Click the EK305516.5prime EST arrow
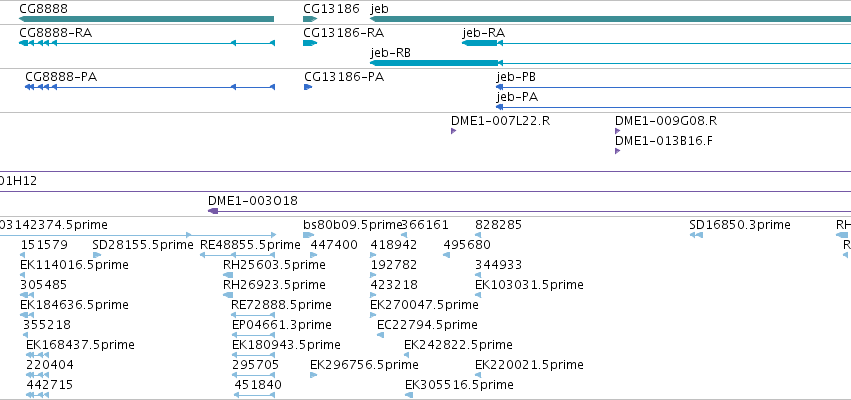Image resolution: width=851 pixels, height=400 pixels. coord(409,395)
